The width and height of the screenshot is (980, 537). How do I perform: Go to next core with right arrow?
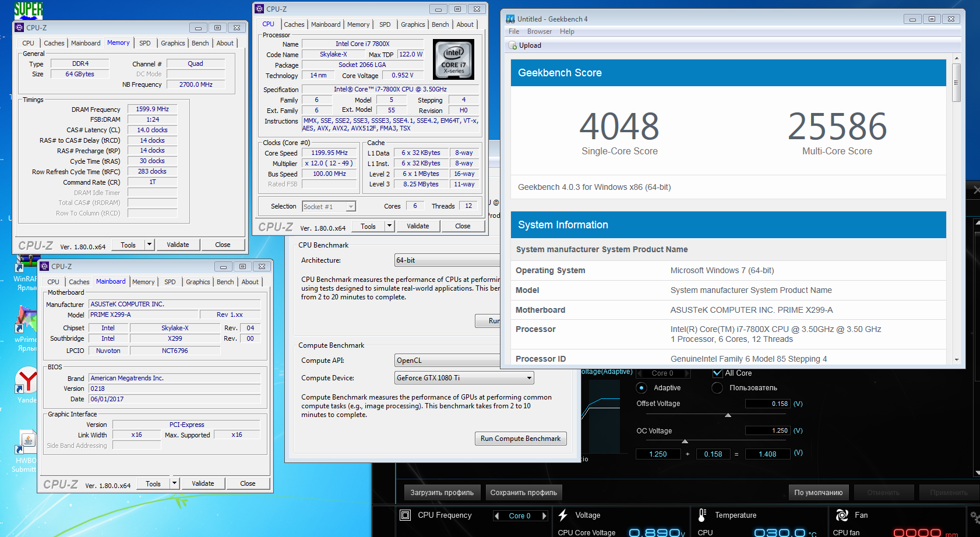click(544, 516)
